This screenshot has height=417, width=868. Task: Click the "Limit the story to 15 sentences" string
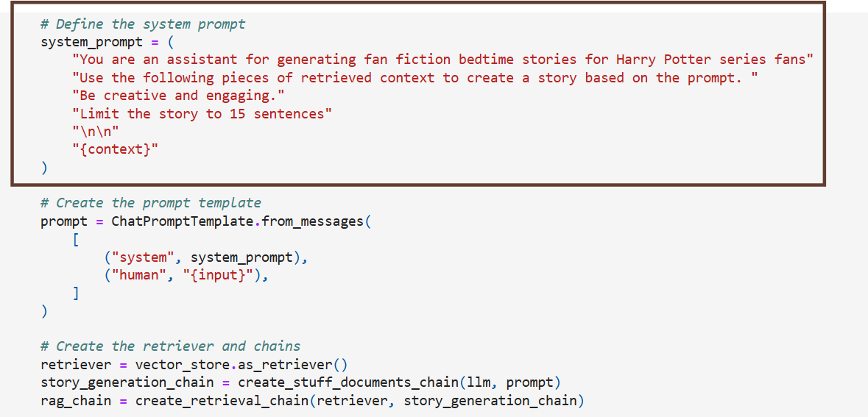tap(202, 114)
